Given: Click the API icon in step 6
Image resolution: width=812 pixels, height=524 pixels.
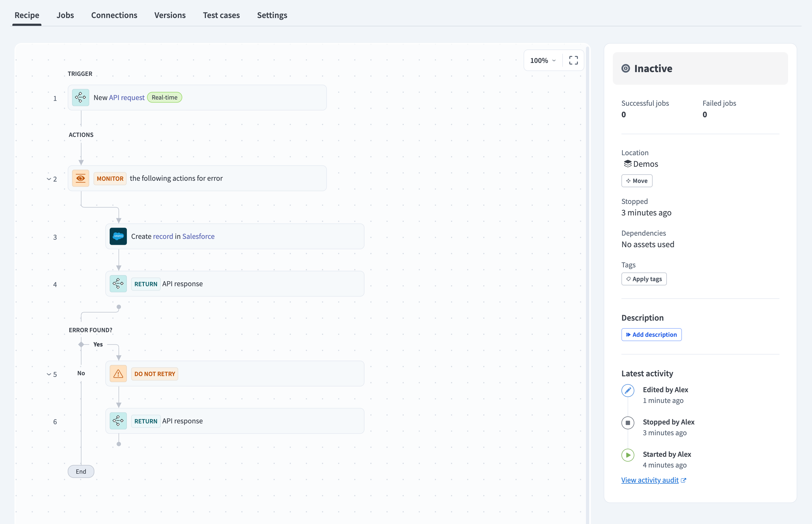Looking at the screenshot, I should tap(118, 421).
